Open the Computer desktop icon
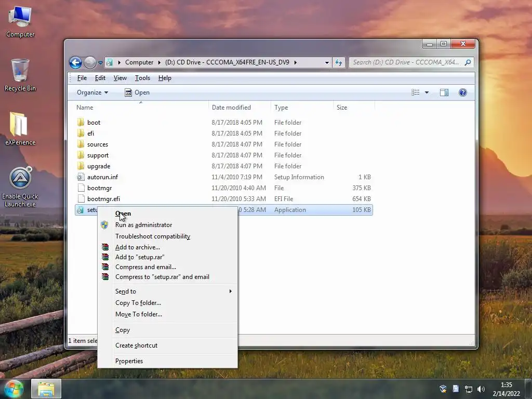 20,22
